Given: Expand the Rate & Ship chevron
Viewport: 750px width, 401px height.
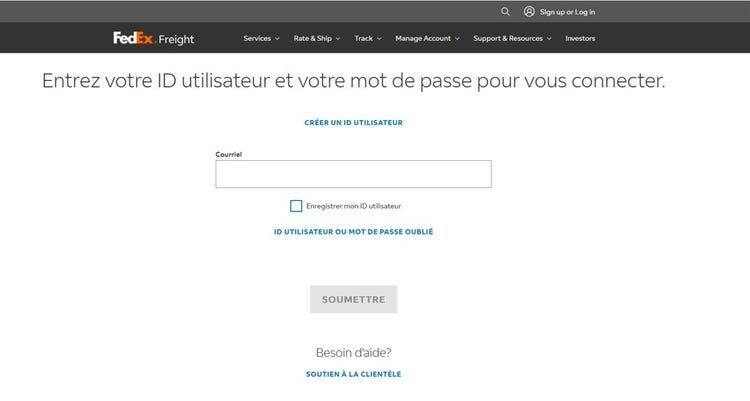Looking at the screenshot, I should [x=338, y=39].
